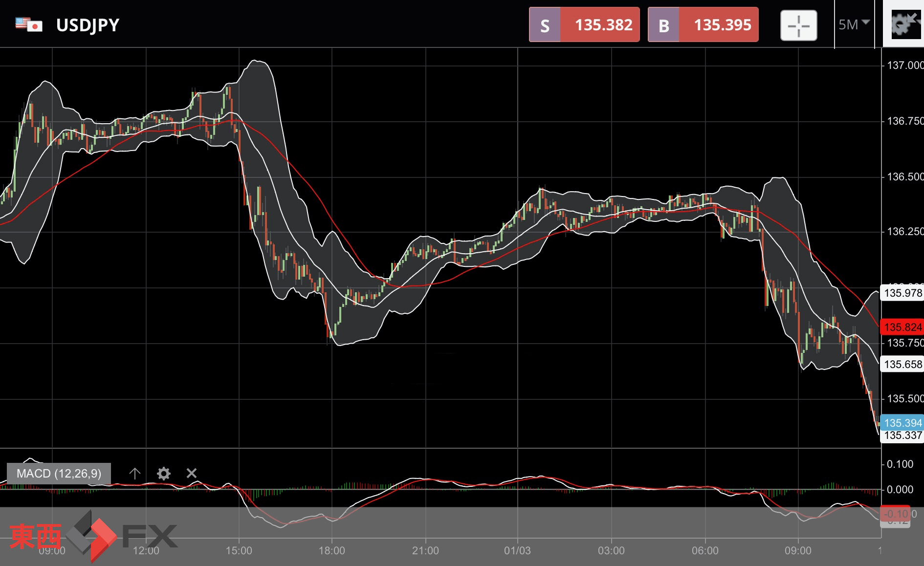924x566 pixels.
Task: Click the 137.000 price axis label
Action: pyautogui.click(x=904, y=65)
